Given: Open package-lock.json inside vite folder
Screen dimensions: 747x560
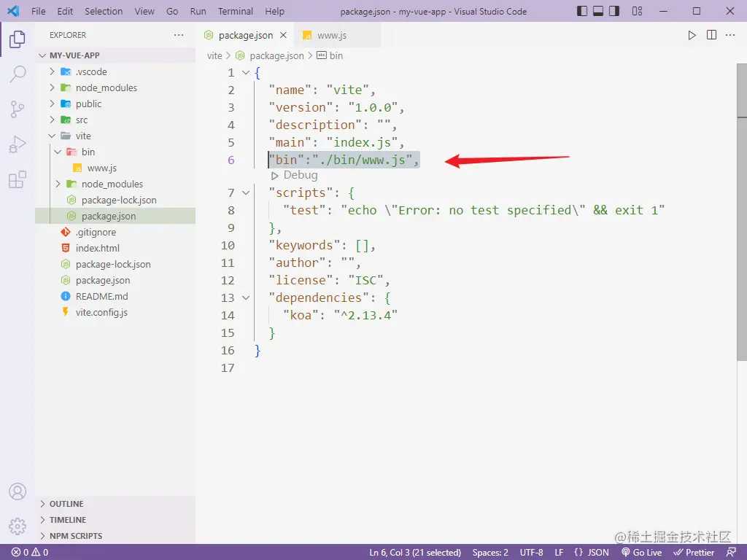Looking at the screenshot, I should point(115,200).
